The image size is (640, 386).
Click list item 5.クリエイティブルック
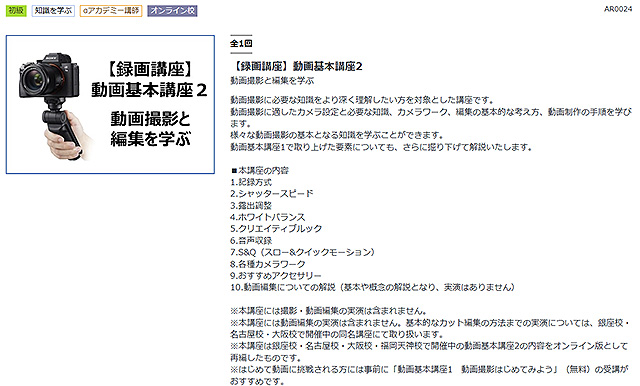(x=276, y=228)
